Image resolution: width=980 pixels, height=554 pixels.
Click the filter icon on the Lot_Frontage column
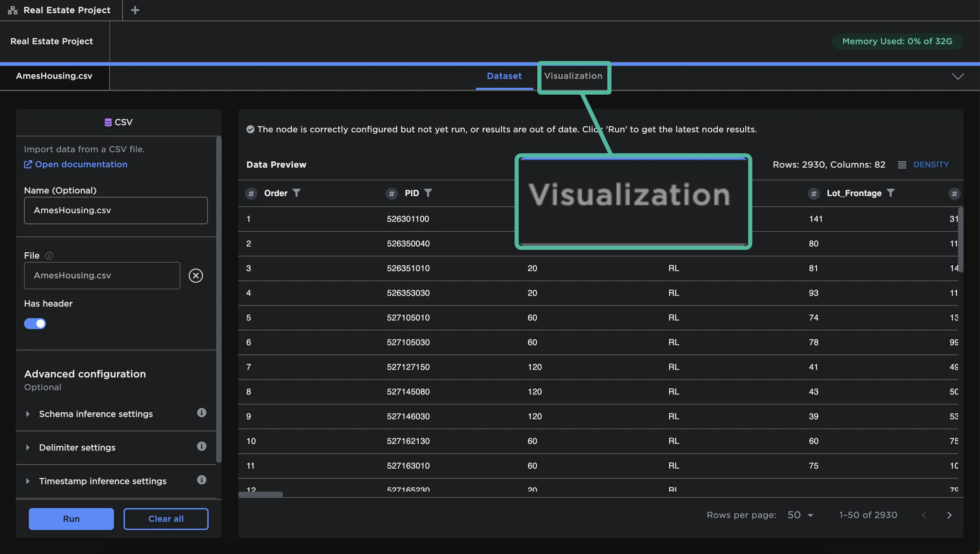(x=890, y=193)
